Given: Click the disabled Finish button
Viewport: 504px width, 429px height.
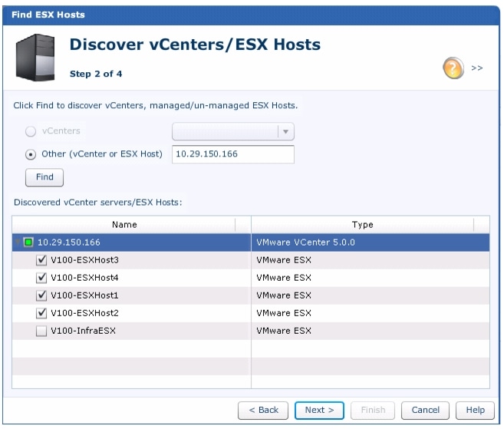Looking at the screenshot, I should (373, 411).
